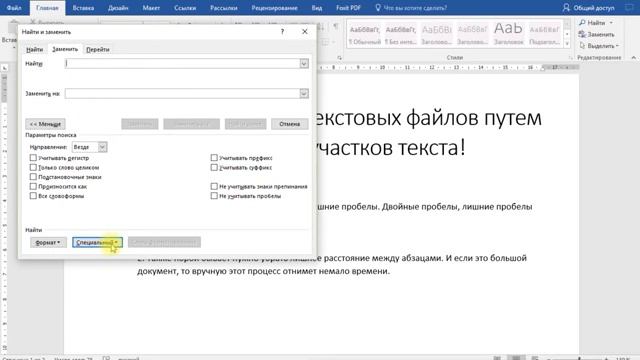Image resolution: width=640 pixels, height=360 pixels.
Task: Click the ruler tab selector box
Action: (x=4, y=68)
